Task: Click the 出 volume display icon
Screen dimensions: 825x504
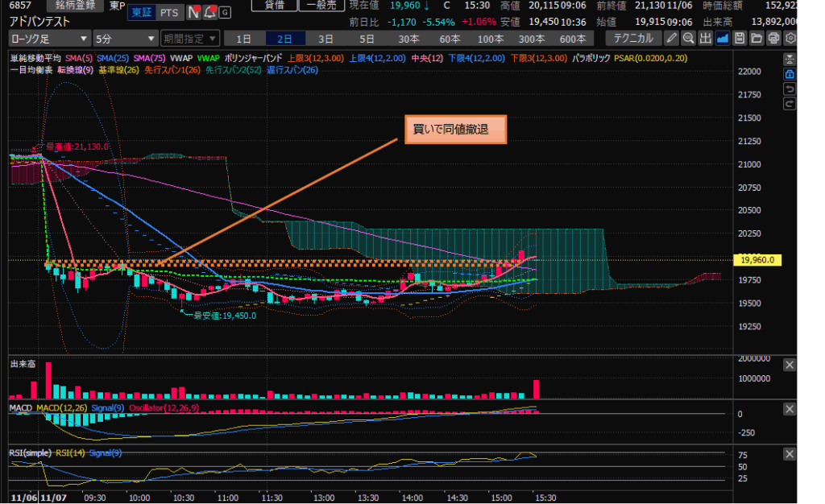Action: (x=706, y=38)
